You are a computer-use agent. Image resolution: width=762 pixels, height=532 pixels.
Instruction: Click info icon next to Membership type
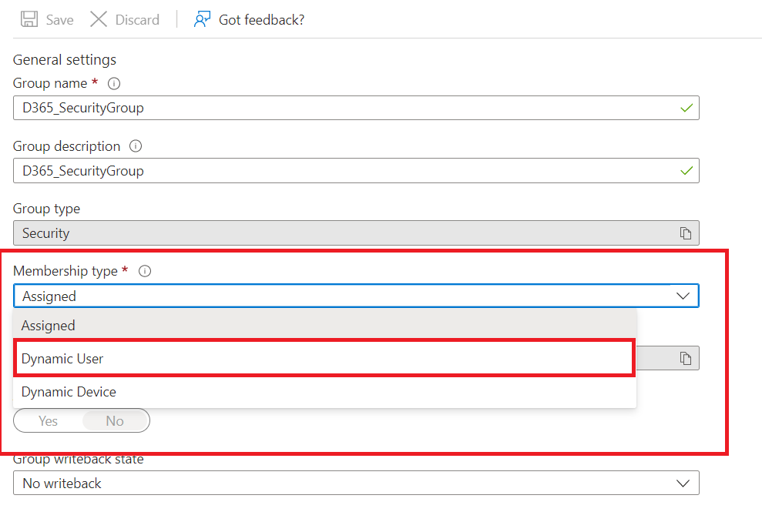click(x=144, y=271)
